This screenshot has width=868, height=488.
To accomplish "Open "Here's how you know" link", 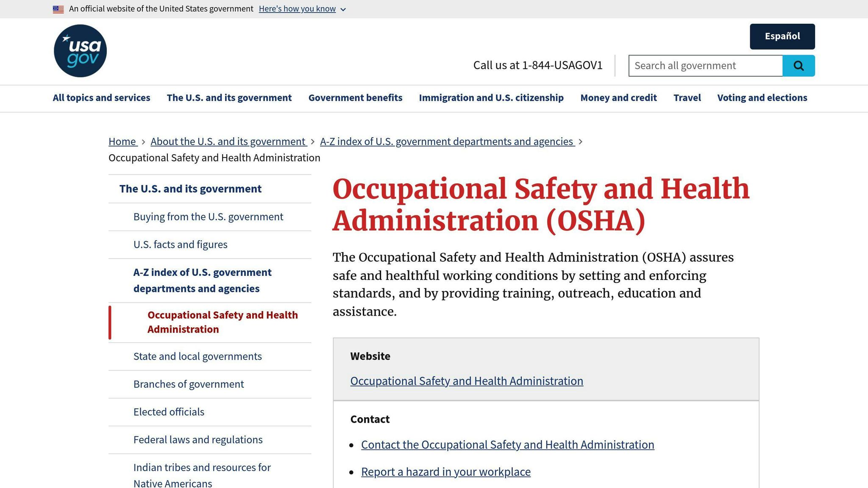I will coord(297,9).
